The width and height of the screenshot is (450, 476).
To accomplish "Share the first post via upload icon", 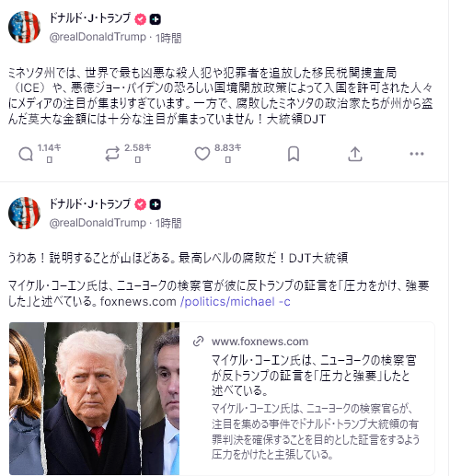I will (x=355, y=154).
